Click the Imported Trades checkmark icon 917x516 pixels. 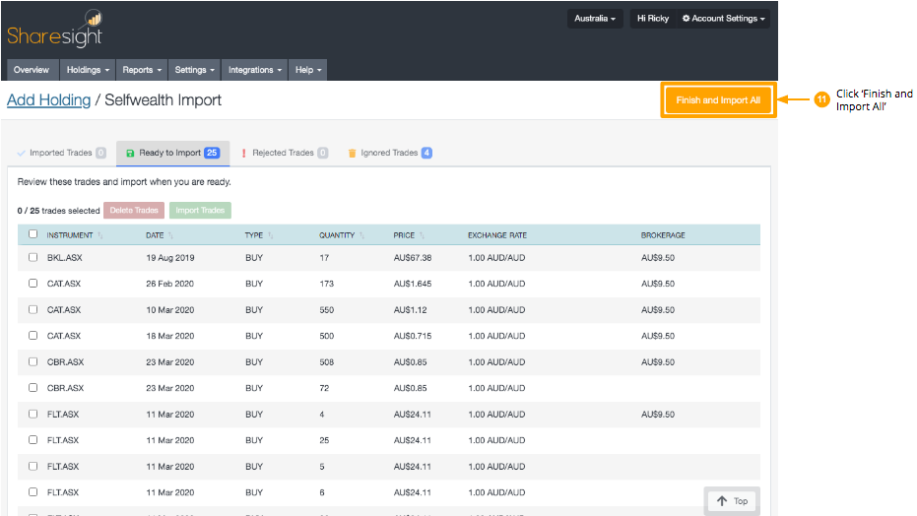coord(21,153)
